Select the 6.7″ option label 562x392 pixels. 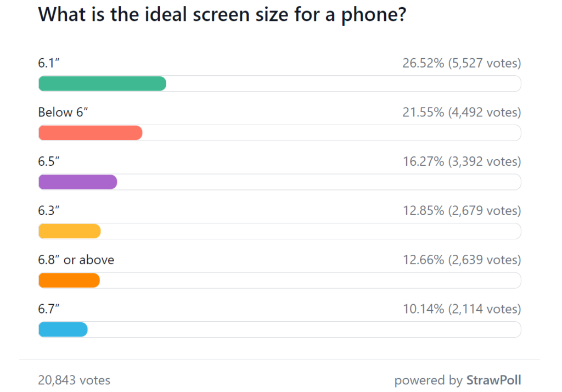pyautogui.click(x=49, y=309)
